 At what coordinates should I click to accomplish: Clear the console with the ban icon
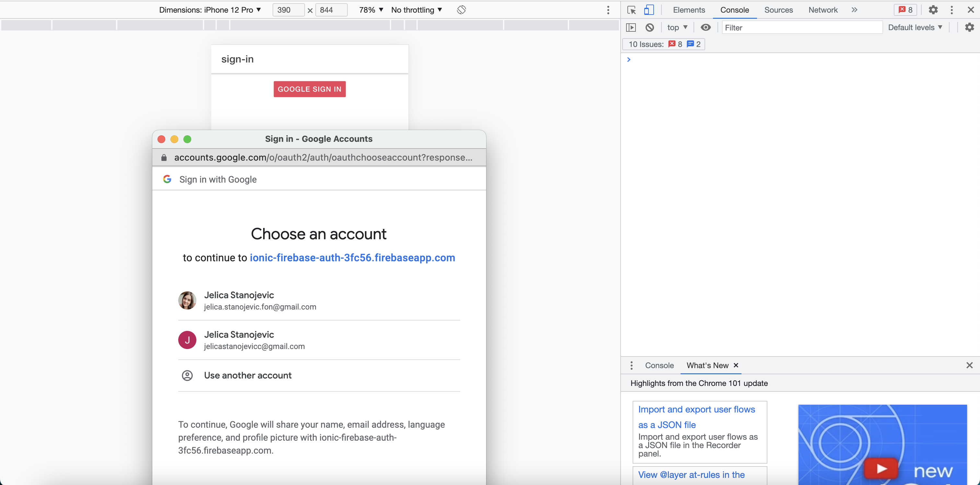650,28
